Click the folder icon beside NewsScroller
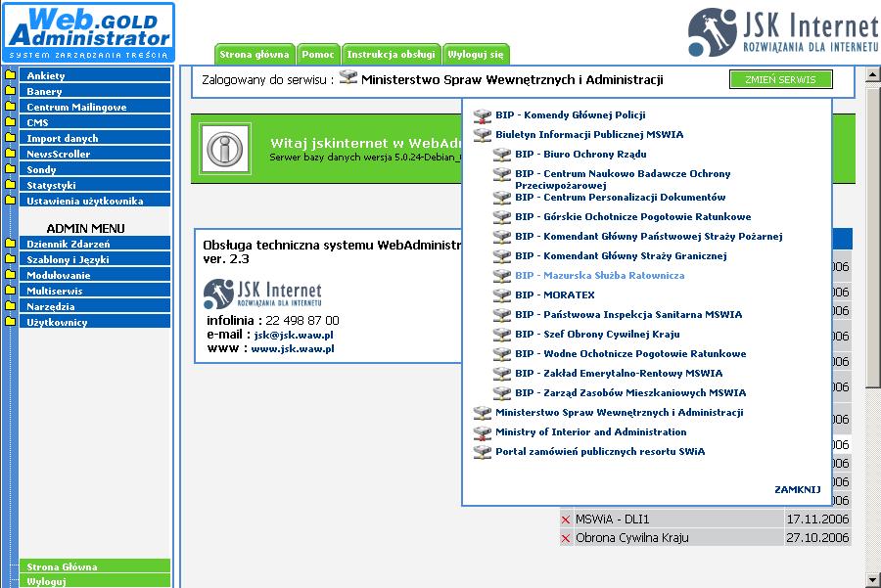The height and width of the screenshot is (588, 881). 10,154
